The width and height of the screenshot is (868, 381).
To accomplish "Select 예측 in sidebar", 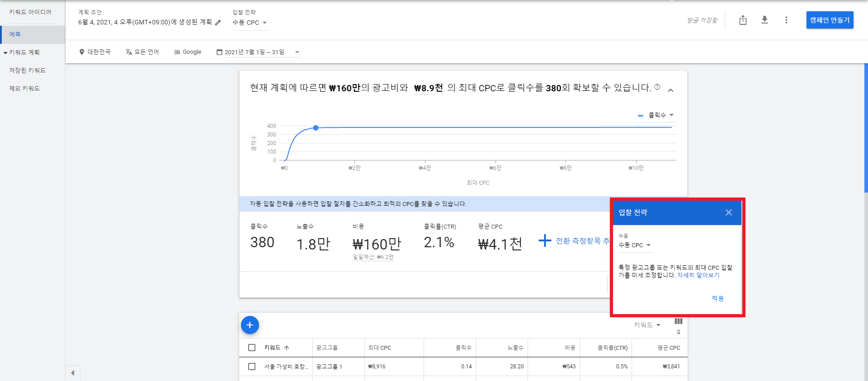I will tap(33, 34).
